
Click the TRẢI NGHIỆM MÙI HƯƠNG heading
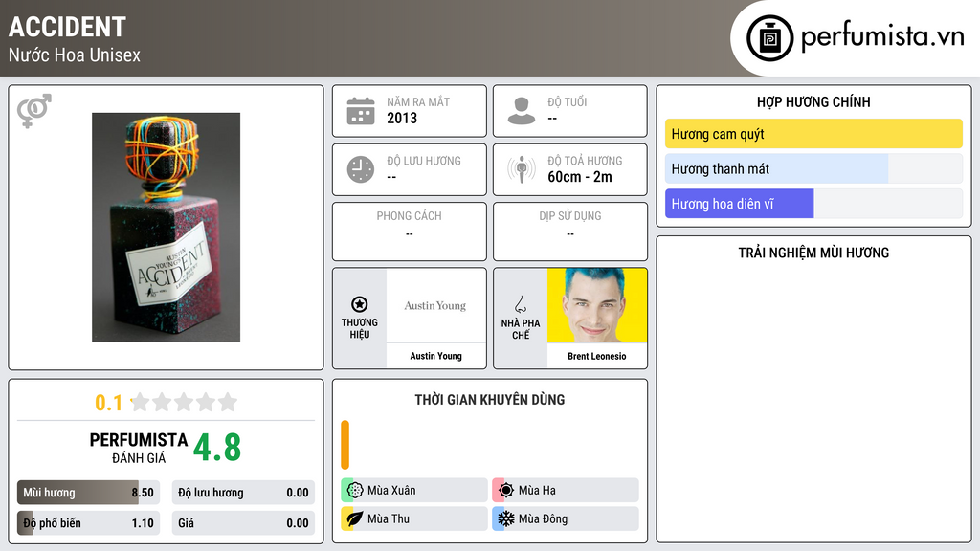(x=813, y=253)
